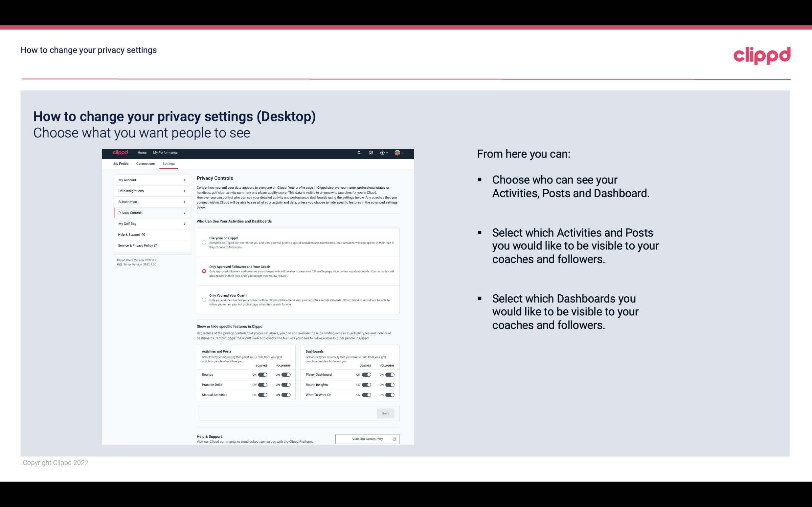
Task: Click the My Profile tab link
Action: (121, 163)
